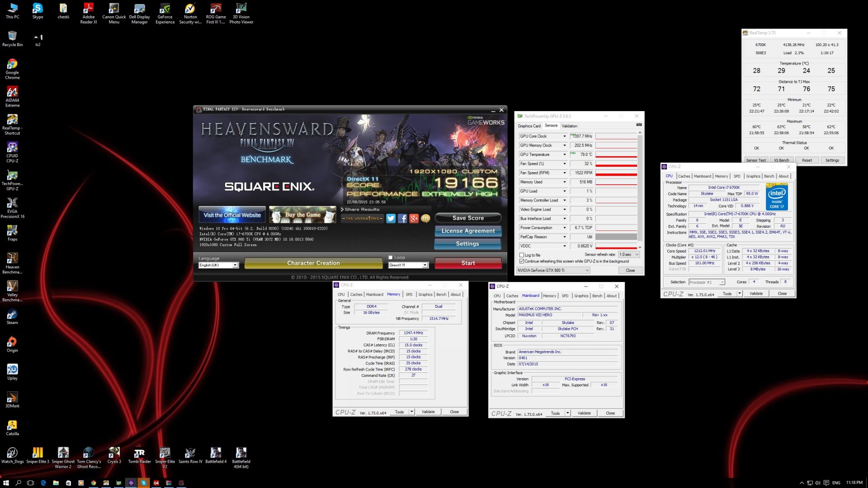Click the VDDC sensor graph bar
Viewport: 868px width, 488px height.
pyautogui.click(x=616, y=246)
